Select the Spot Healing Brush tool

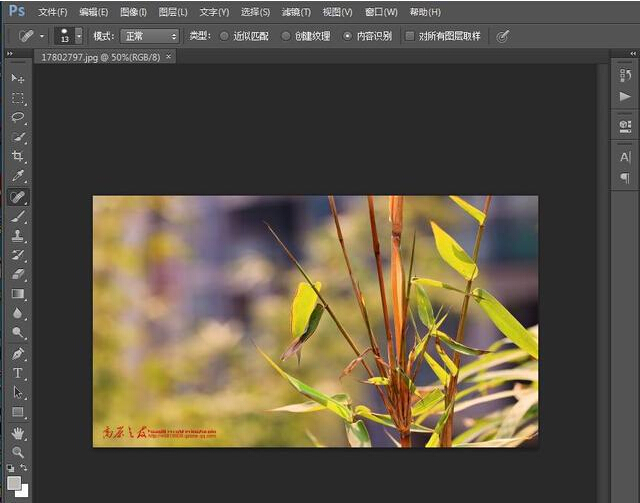pyautogui.click(x=18, y=197)
